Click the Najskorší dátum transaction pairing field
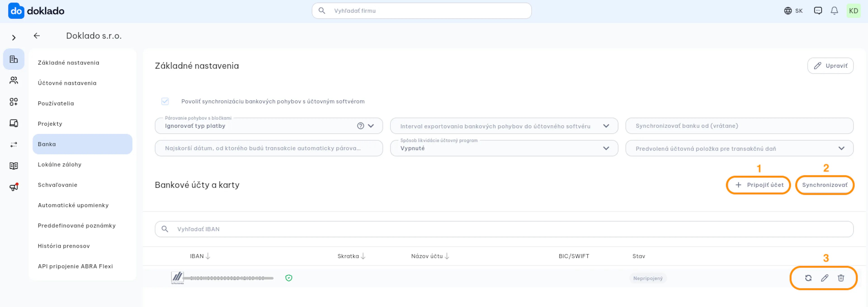868x307 pixels. point(269,148)
